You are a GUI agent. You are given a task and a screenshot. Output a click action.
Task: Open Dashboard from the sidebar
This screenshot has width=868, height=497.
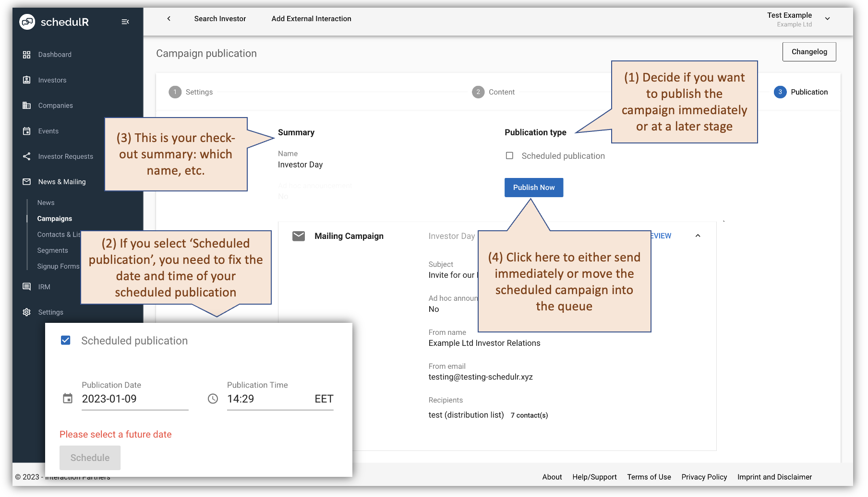click(55, 55)
